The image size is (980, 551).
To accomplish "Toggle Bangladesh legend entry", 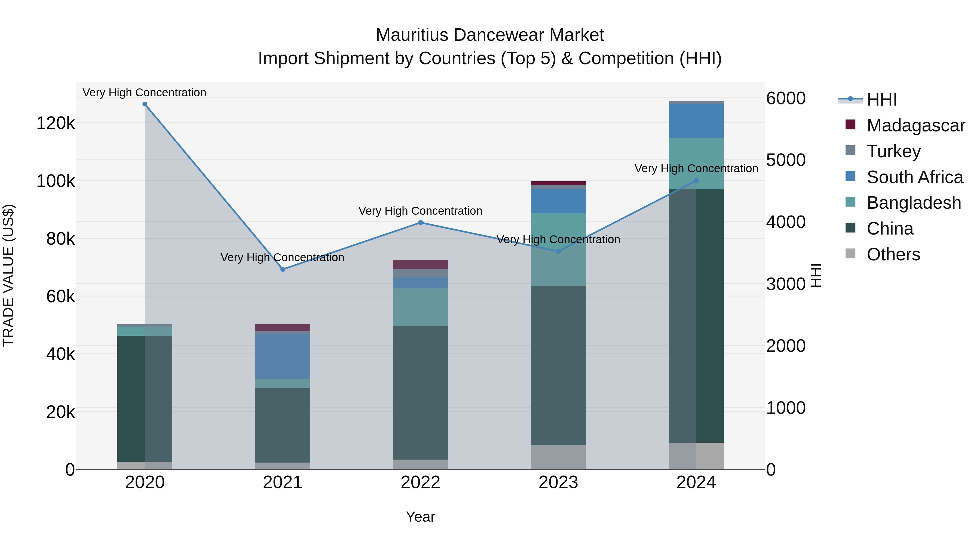I will (903, 203).
